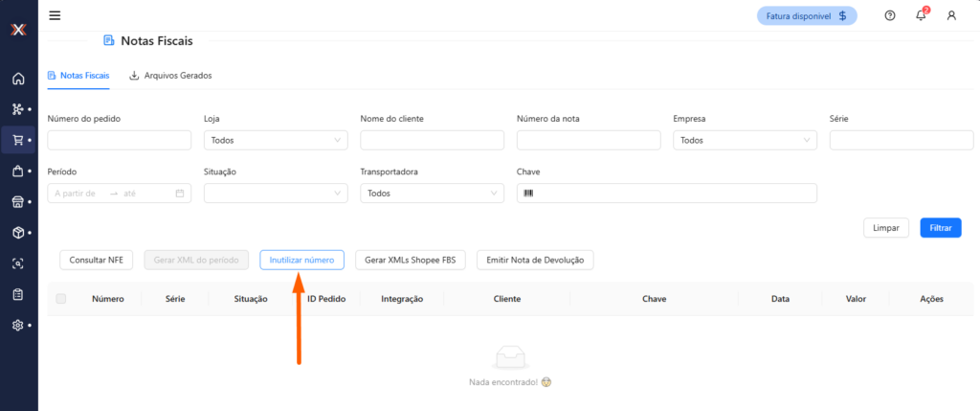The image size is (980, 411).
Task: Open the Situação dropdown
Action: 276,194
